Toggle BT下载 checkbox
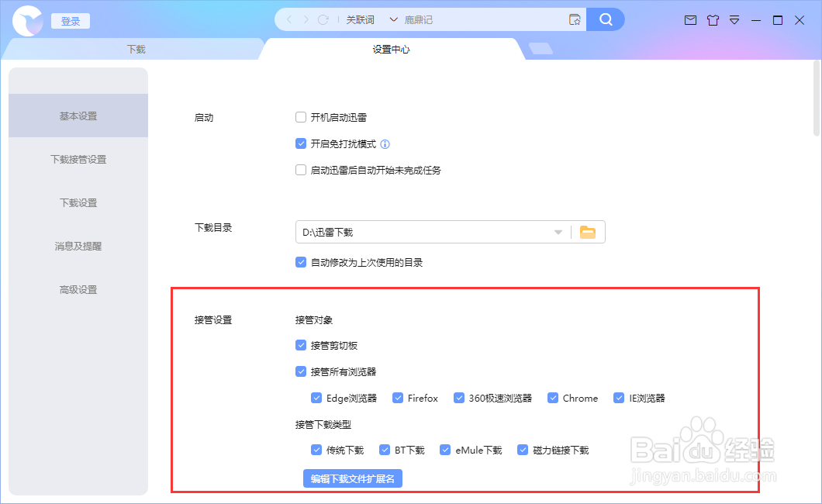Image resolution: width=822 pixels, height=504 pixels. (x=385, y=450)
